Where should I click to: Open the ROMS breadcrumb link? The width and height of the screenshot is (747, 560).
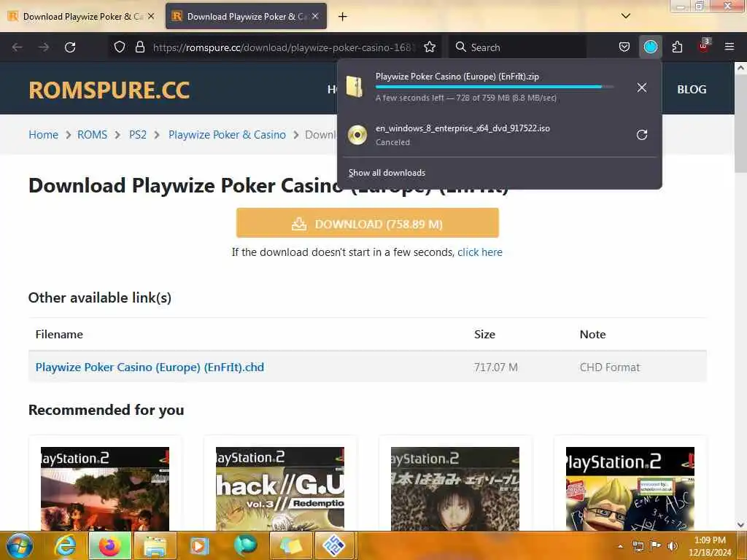[x=93, y=135]
